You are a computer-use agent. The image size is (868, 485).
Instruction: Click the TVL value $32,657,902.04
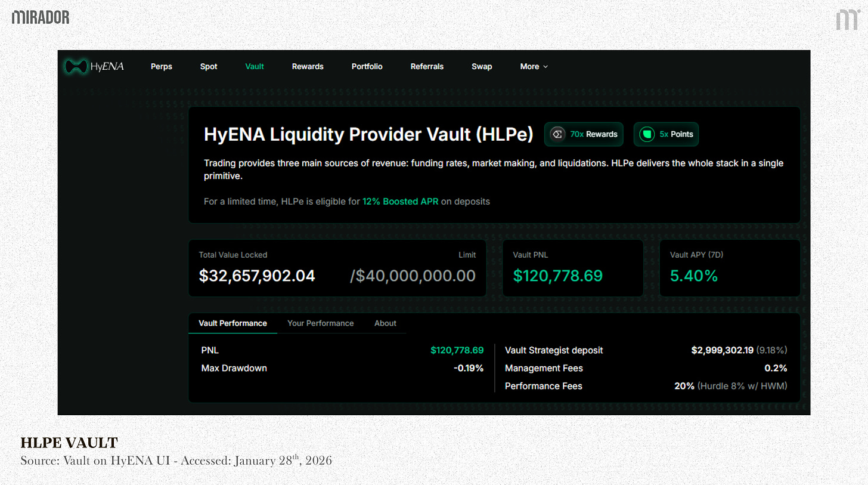point(257,276)
